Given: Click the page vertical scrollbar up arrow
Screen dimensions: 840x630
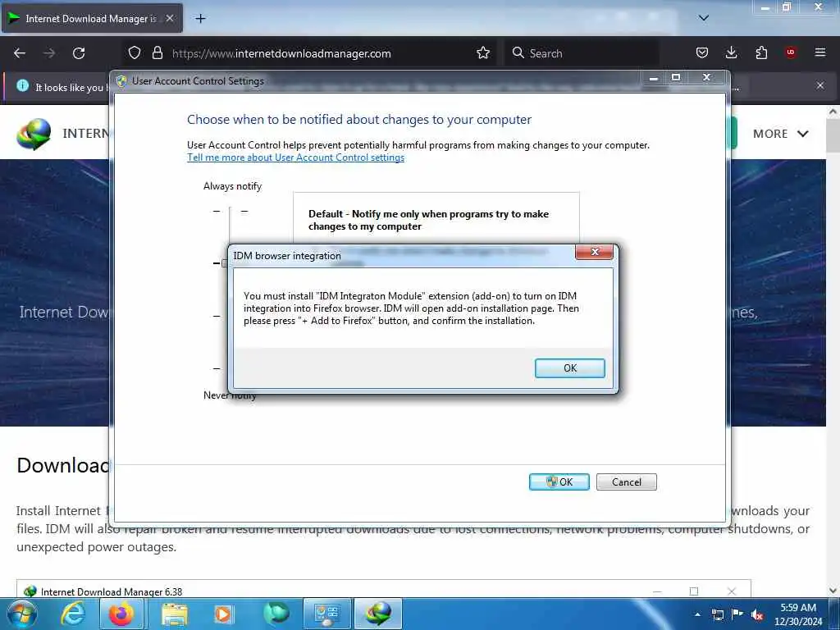Looking at the screenshot, I should coord(833,112).
